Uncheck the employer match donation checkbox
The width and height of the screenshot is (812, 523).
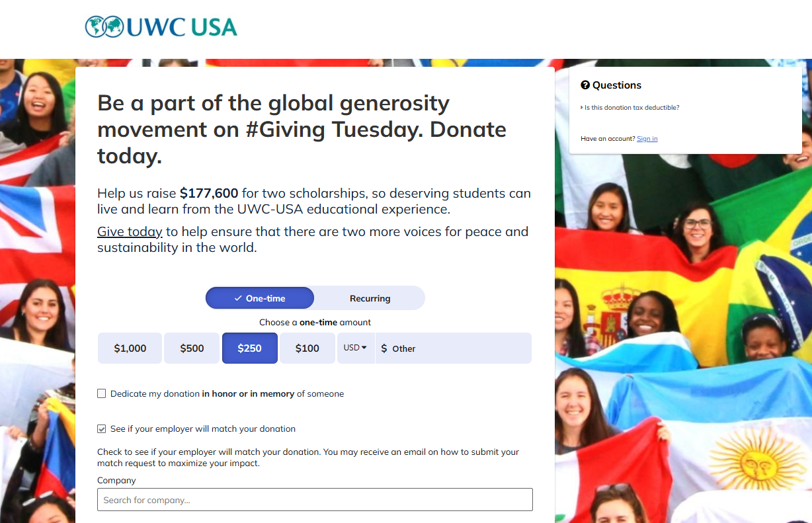[102, 428]
